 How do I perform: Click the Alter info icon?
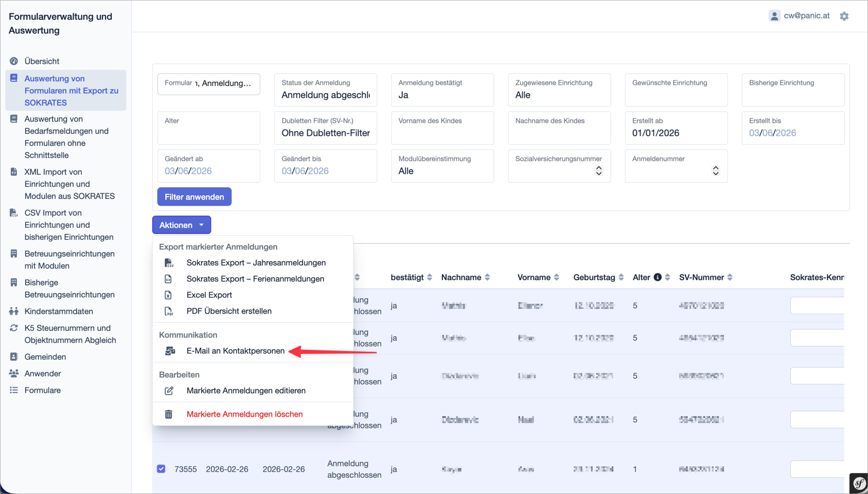pos(657,277)
